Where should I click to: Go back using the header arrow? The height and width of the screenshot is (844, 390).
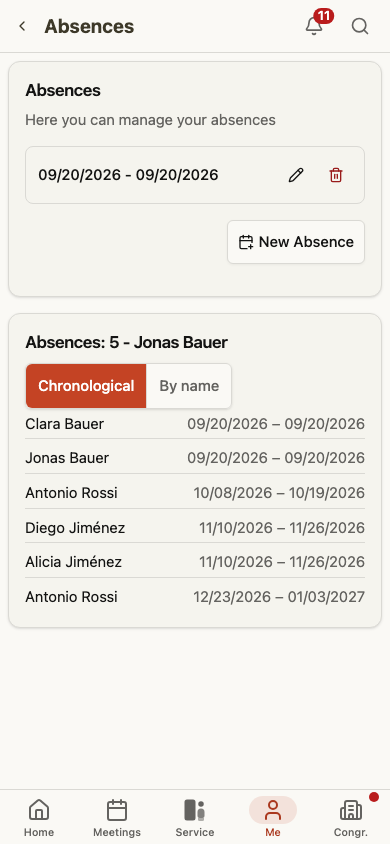22,26
